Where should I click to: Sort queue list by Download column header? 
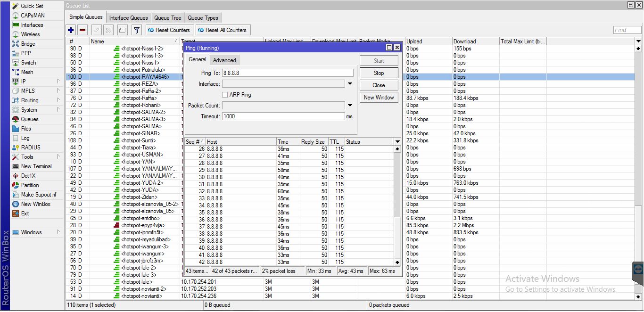click(x=476, y=41)
